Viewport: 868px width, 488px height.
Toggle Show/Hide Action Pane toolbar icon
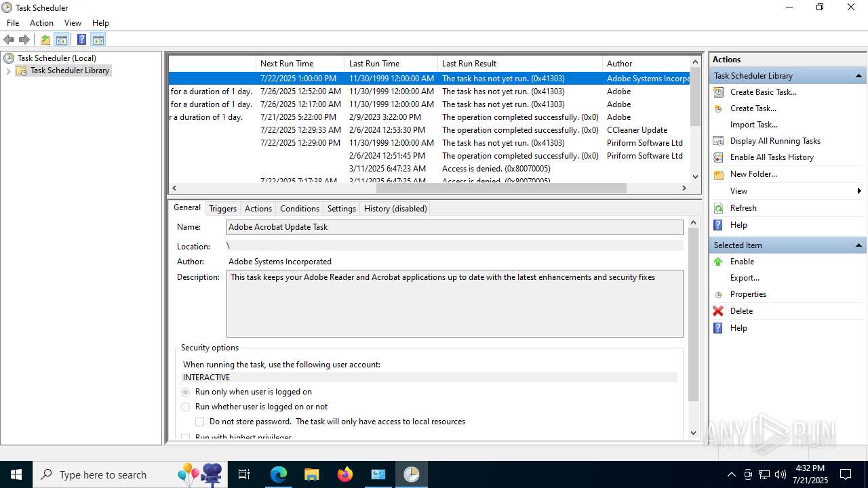[x=98, y=39]
